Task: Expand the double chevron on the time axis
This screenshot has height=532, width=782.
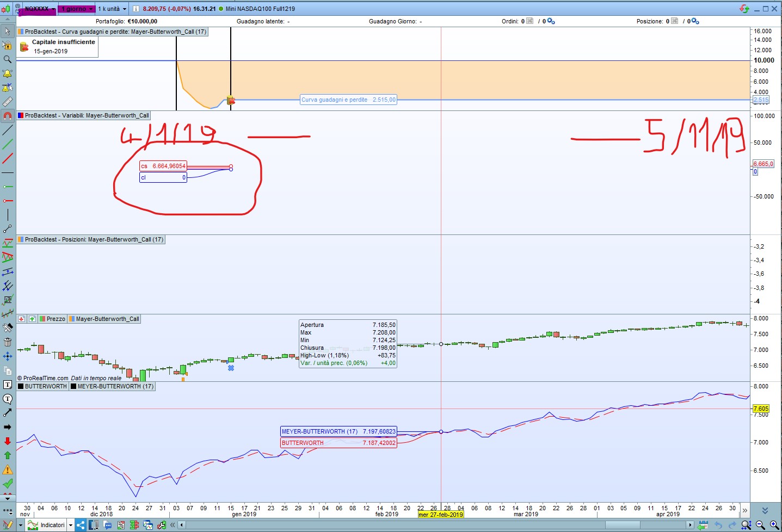Action: click(744, 510)
